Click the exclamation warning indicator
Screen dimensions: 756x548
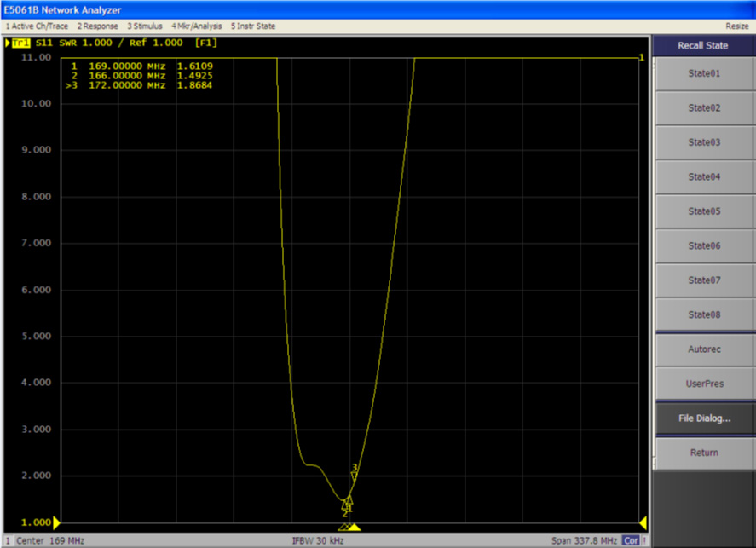coord(645,541)
